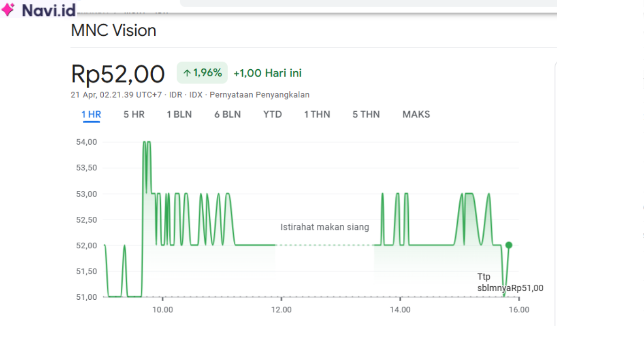Select the 1 HR time range tab
The height and width of the screenshot is (362, 644).
(91, 115)
